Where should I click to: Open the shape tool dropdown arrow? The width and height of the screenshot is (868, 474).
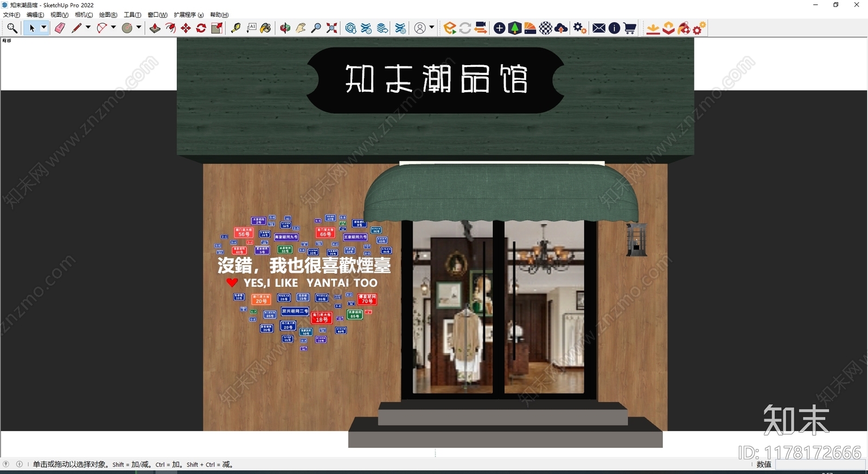[x=139, y=28]
